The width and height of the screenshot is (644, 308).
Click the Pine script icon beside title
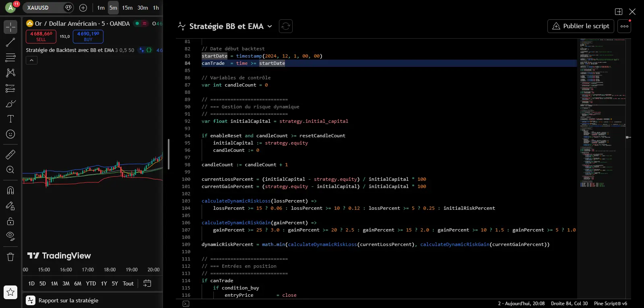point(181,26)
